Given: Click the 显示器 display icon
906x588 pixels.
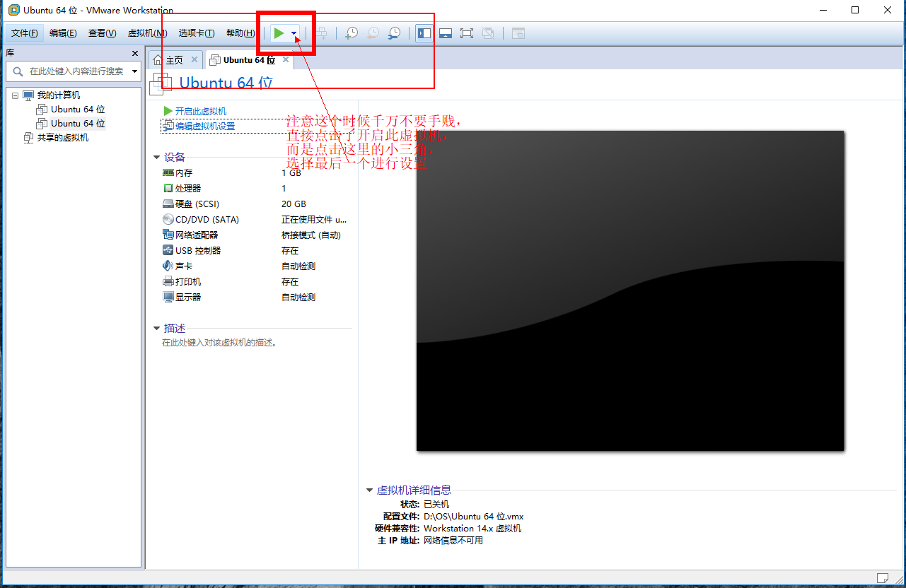Looking at the screenshot, I should click(x=168, y=297).
